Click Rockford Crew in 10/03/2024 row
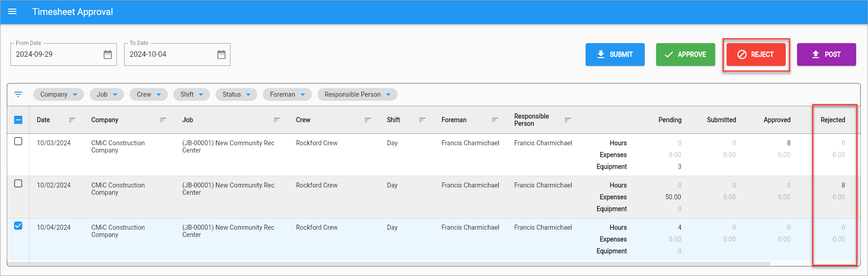868x276 pixels. click(317, 143)
